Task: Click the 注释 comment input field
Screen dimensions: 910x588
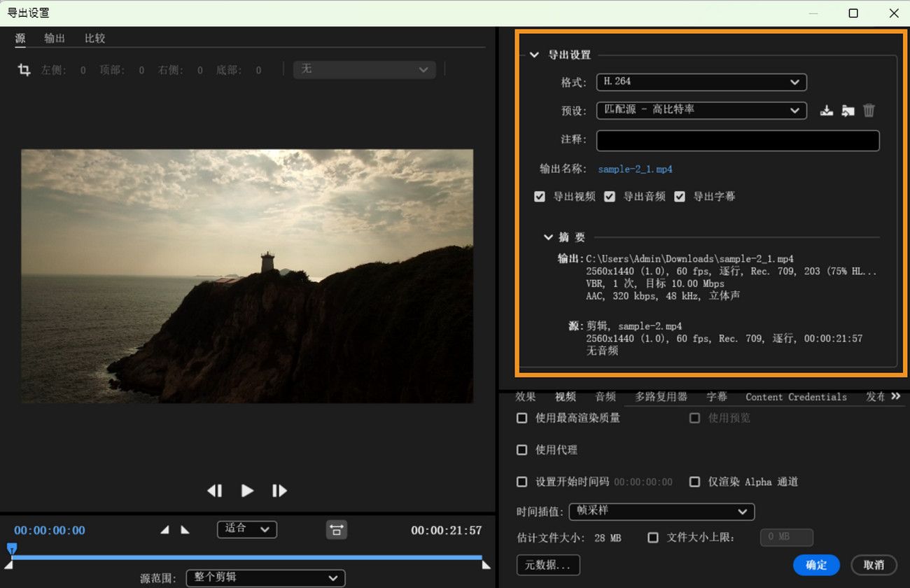Action: (738, 141)
